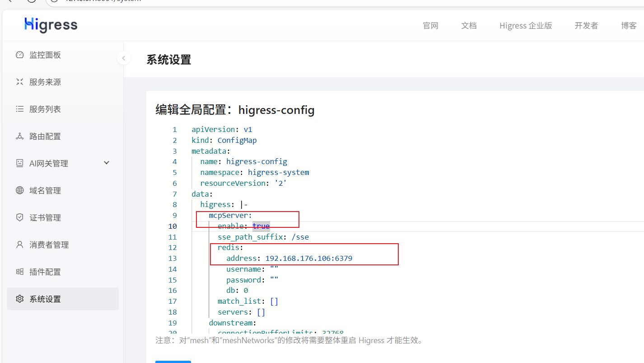Select the 服务来源 service source icon

click(19, 82)
